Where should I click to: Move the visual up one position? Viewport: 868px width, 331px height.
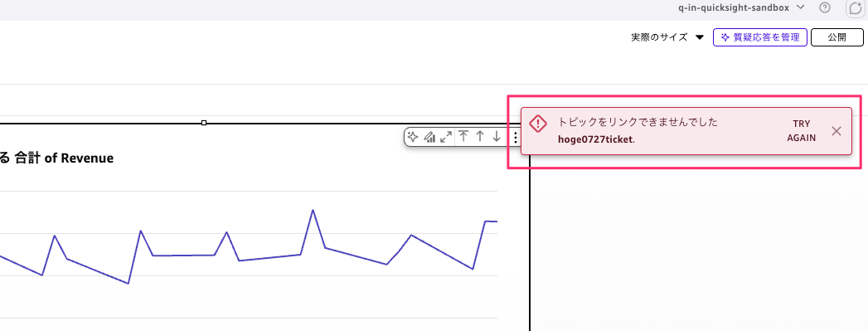point(480,137)
